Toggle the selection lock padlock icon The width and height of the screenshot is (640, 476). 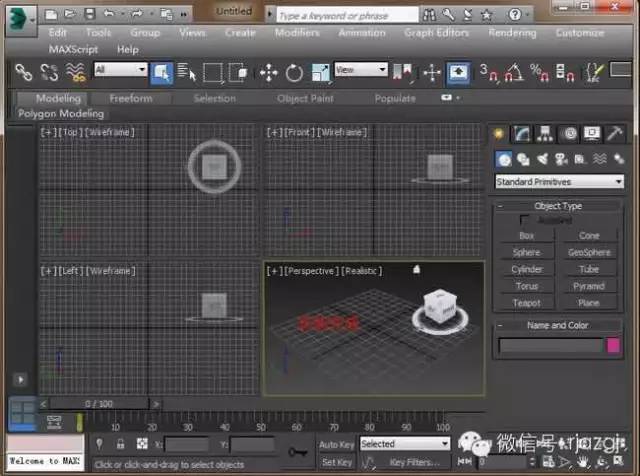click(x=120, y=444)
